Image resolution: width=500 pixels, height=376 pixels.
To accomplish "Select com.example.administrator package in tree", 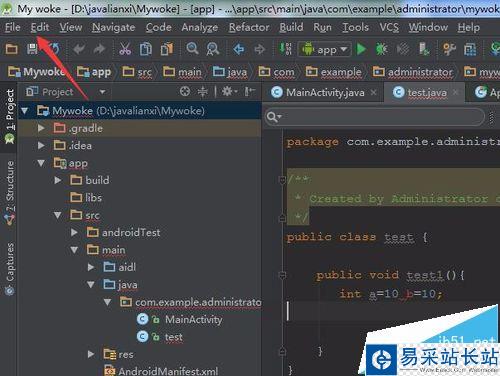I will [x=191, y=302].
